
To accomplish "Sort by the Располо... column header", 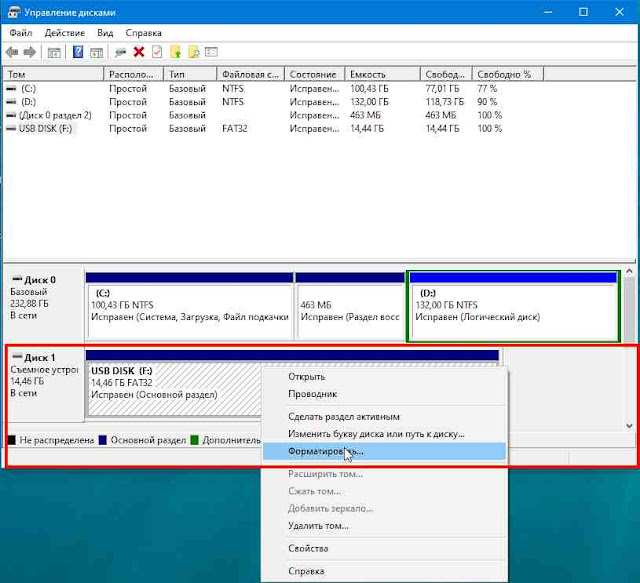I will (134, 74).
